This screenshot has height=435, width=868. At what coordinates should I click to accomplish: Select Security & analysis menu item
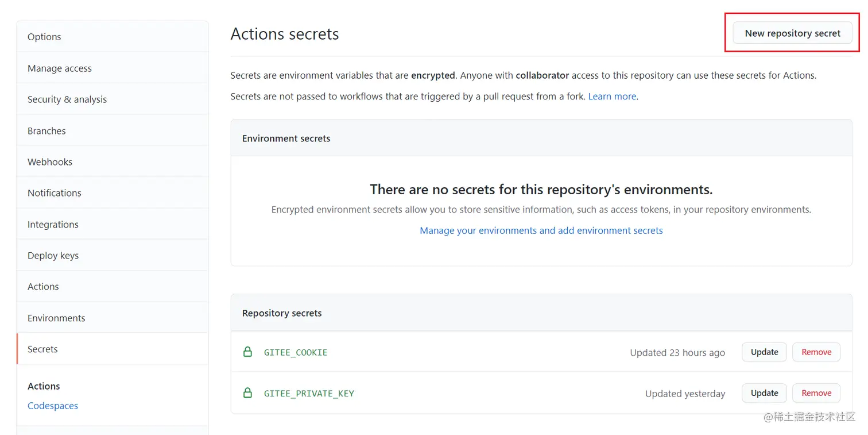[67, 99]
